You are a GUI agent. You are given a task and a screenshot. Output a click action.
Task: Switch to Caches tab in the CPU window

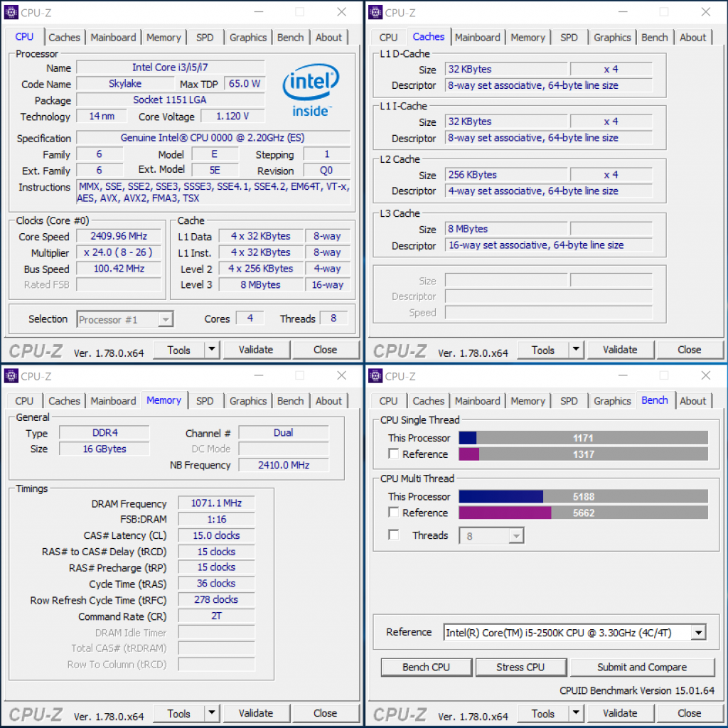pos(64,38)
